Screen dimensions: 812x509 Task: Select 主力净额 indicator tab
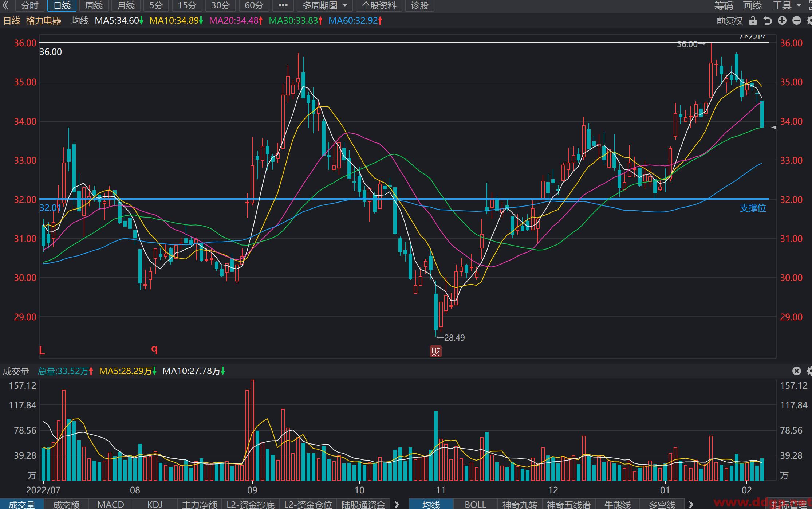click(x=200, y=504)
